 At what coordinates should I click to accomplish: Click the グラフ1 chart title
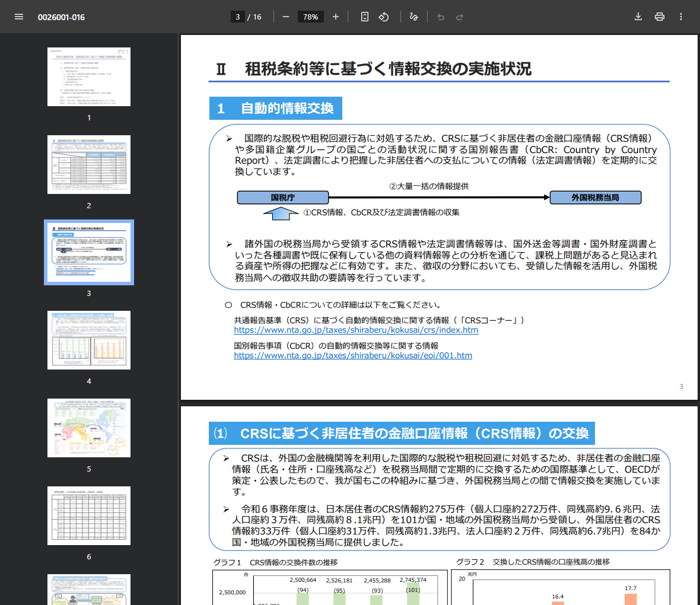point(275,562)
